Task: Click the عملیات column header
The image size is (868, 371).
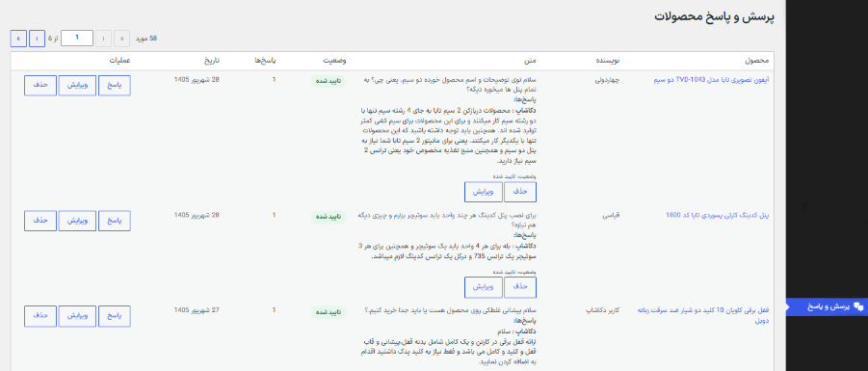Action: [119, 61]
